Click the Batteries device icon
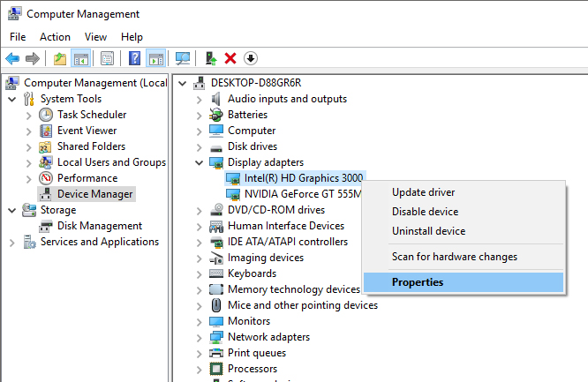 tap(216, 115)
